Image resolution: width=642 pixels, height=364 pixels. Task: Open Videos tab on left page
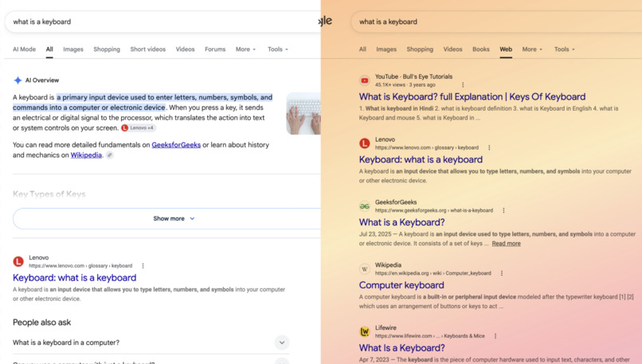click(185, 49)
